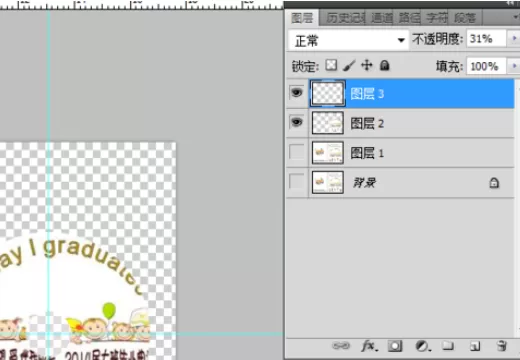The height and width of the screenshot is (360, 520).
Task: Open layers panel flyout menu arrow
Action: pyautogui.click(x=515, y=18)
